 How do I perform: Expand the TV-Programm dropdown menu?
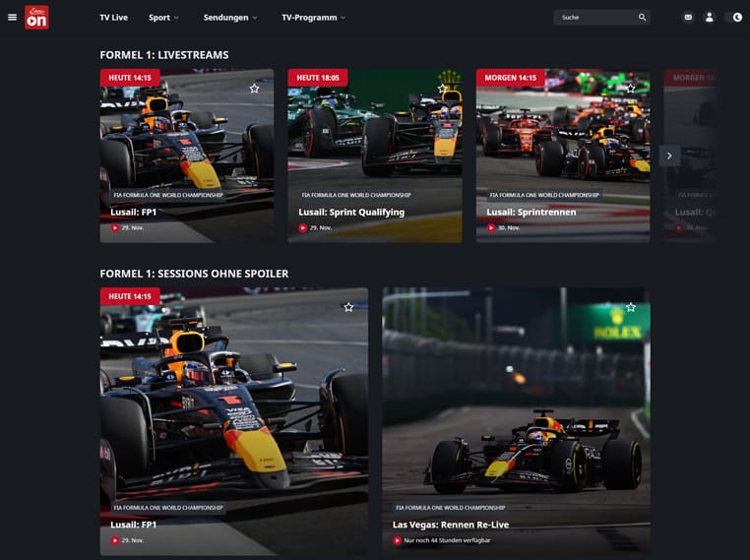(x=313, y=18)
